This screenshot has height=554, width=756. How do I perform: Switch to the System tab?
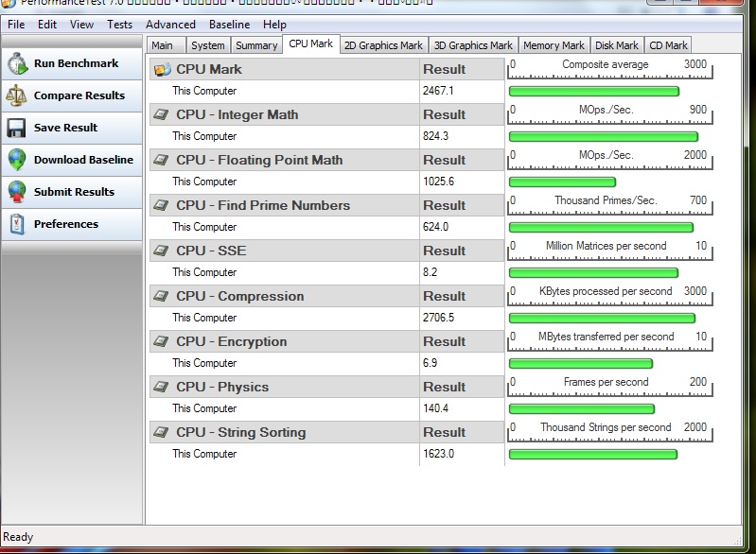[x=208, y=45]
